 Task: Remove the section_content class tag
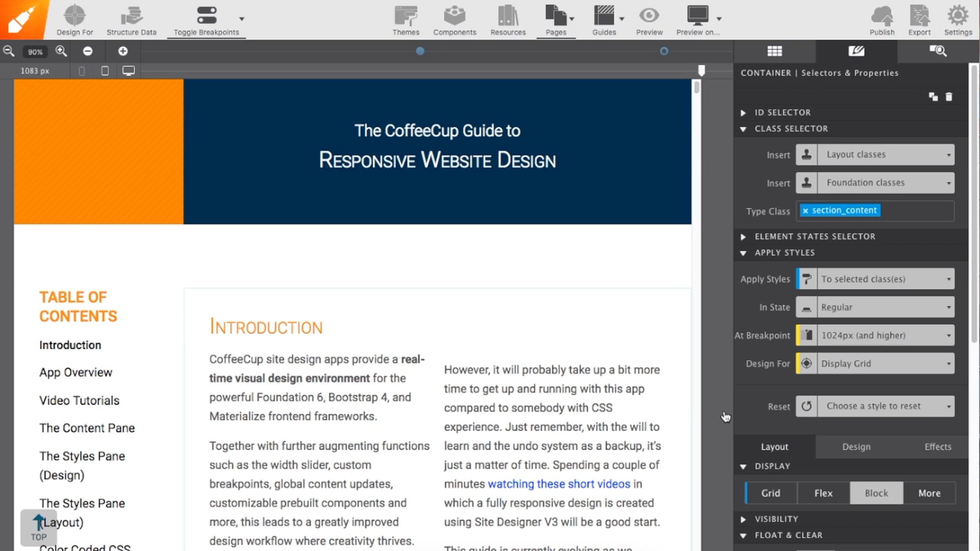pos(805,211)
